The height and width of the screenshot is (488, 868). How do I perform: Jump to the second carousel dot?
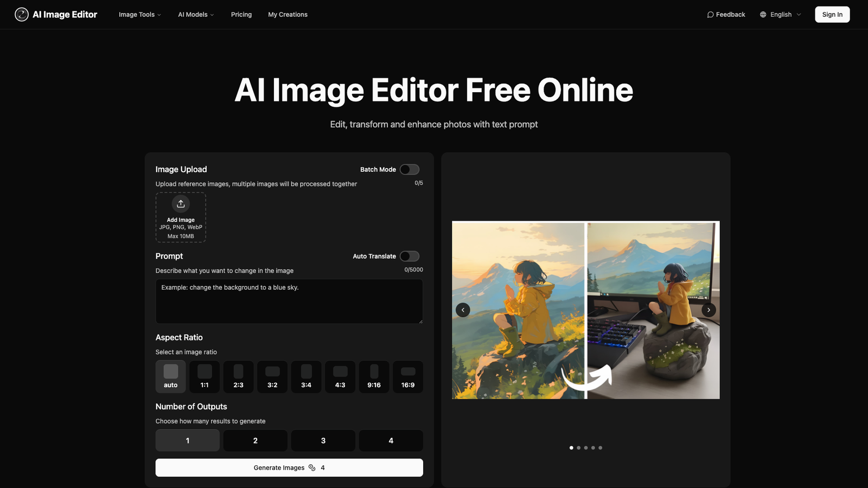[x=579, y=448]
